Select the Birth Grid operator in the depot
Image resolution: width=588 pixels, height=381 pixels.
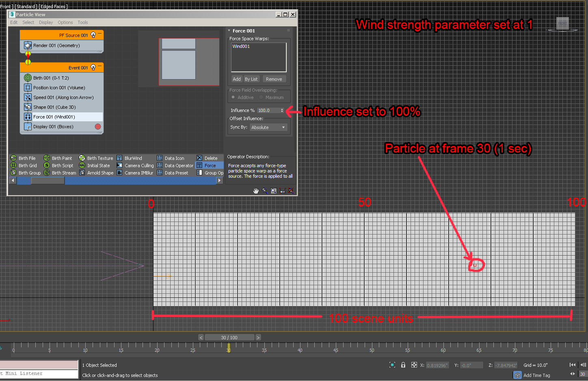tap(27, 165)
